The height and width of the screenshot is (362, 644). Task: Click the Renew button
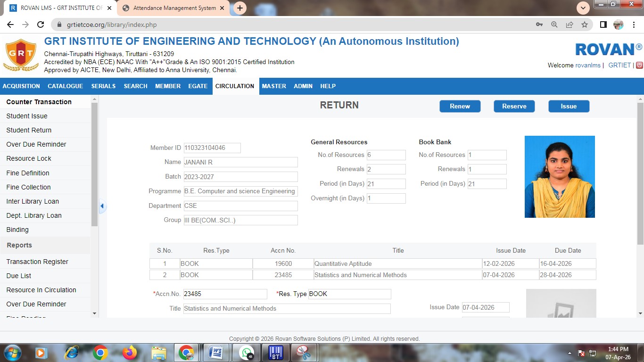pyautogui.click(x=460, y=107)
